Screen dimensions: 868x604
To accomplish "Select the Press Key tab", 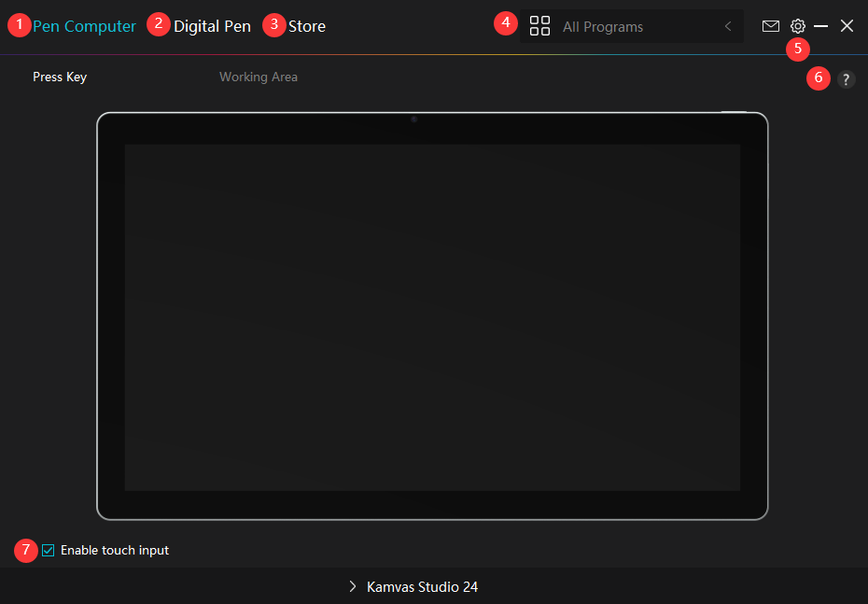I will [x=60, y=77].
